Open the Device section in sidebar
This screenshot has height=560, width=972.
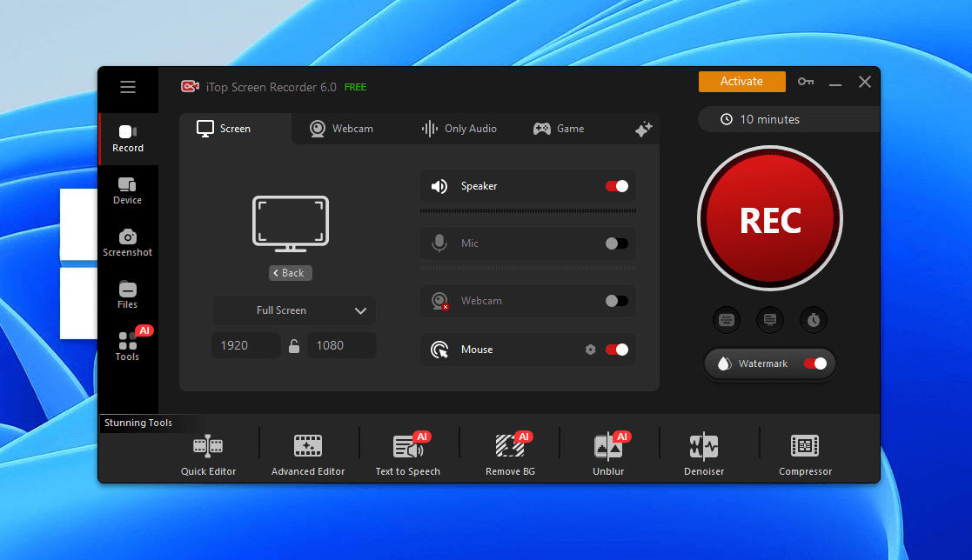[128, 190]
